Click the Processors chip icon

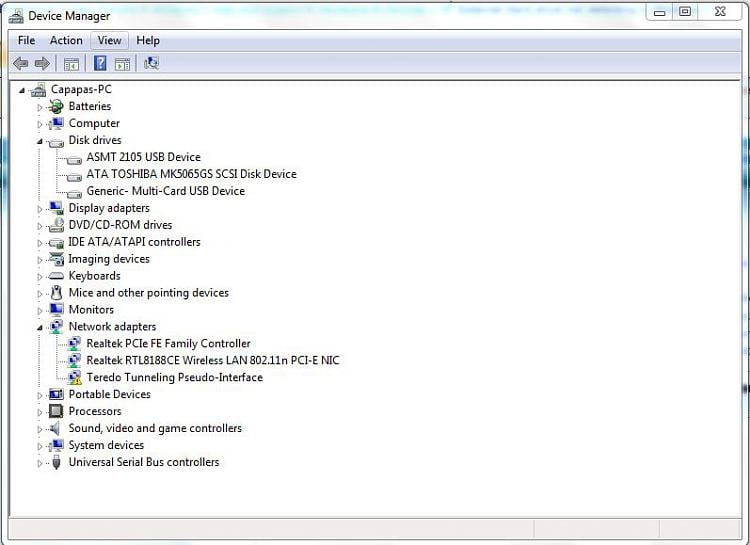[x=56, y=412]
